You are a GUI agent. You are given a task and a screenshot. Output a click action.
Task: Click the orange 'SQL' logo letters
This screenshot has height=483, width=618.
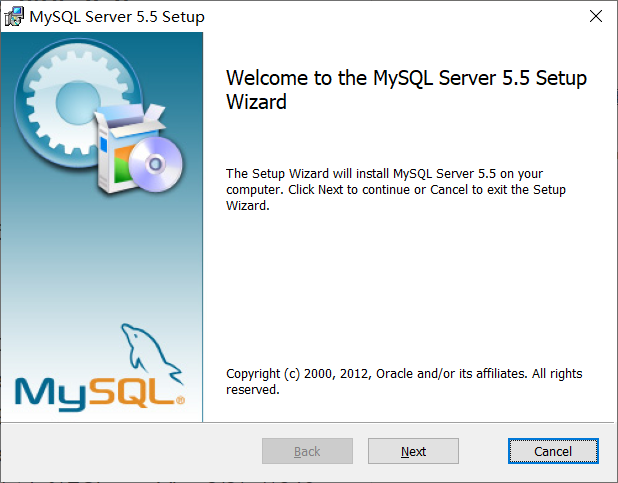pos(131,390)
